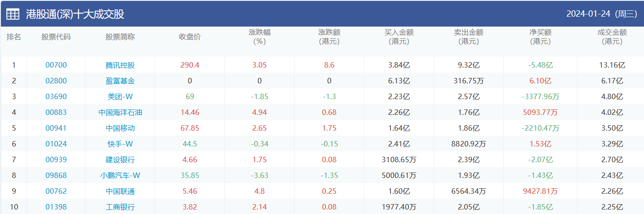644x214 pixels.
Task: Click stock code 02800
Action: click(x=56, y=81)
